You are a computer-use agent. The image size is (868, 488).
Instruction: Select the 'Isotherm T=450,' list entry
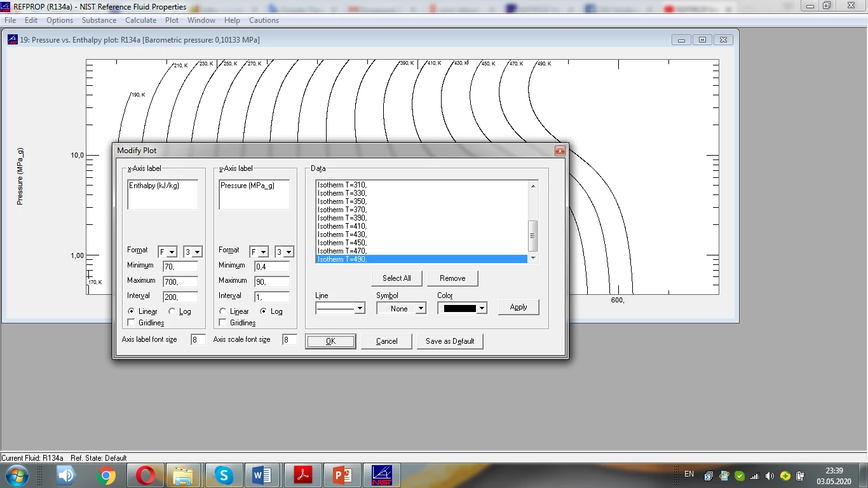[x=422, y=243]
